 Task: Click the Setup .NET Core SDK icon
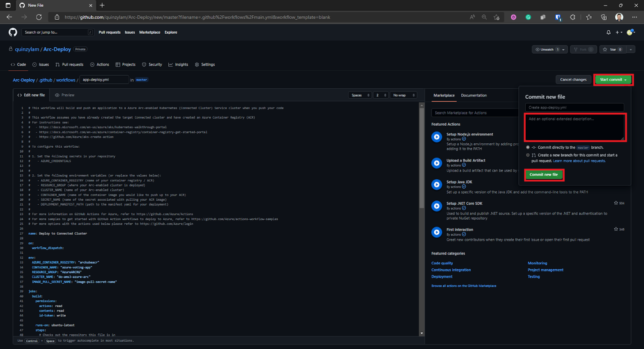point(437,206)
